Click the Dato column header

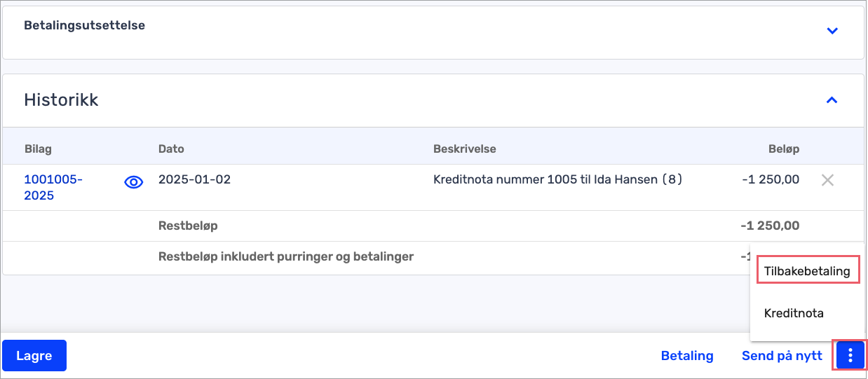171,149
